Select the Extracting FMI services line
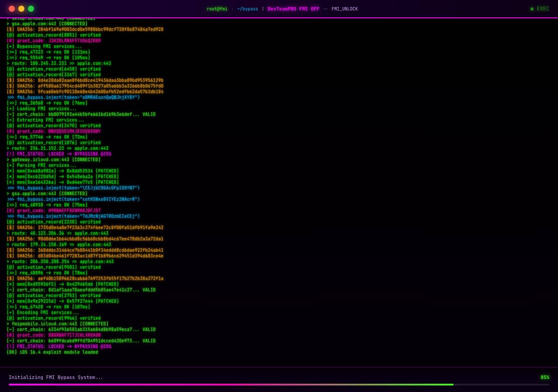Viewport: 558px width, 392px height. [45, 120]
